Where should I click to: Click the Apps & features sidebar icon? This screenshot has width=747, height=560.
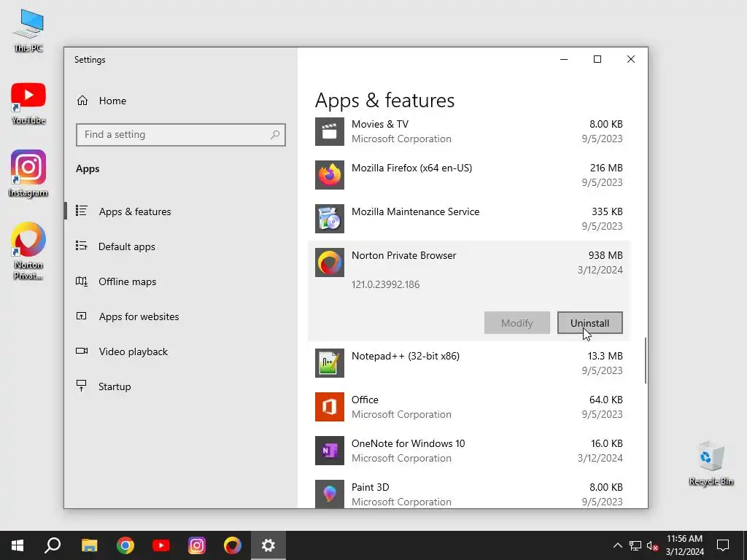click(x=82, y=211)
